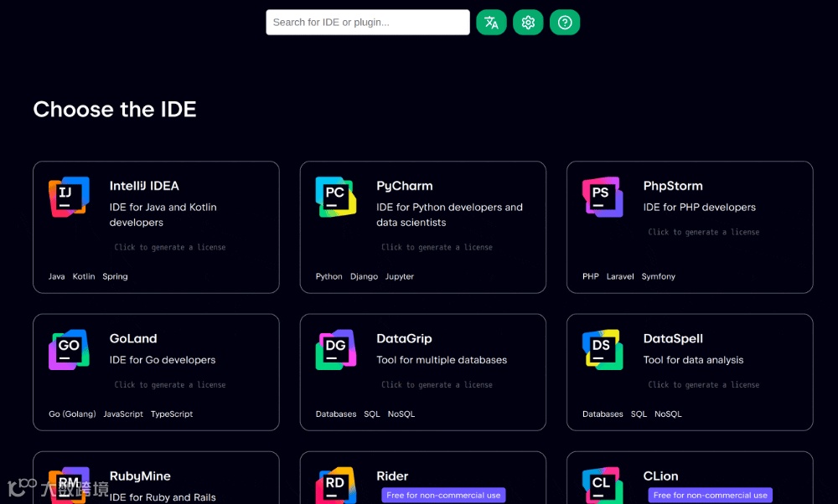Image resolution: width=838 pixels, height=504 pixels.
Task: Click the translate language icon button
Action: 491,23
